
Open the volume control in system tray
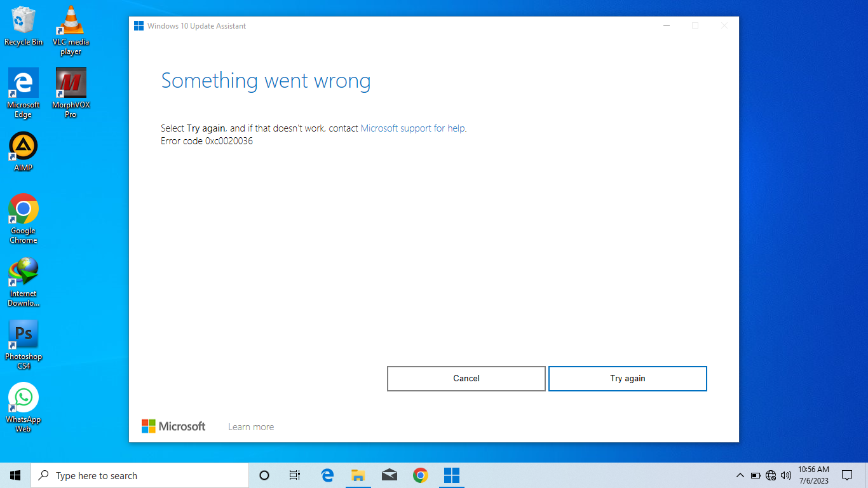(x=786, y=475)
